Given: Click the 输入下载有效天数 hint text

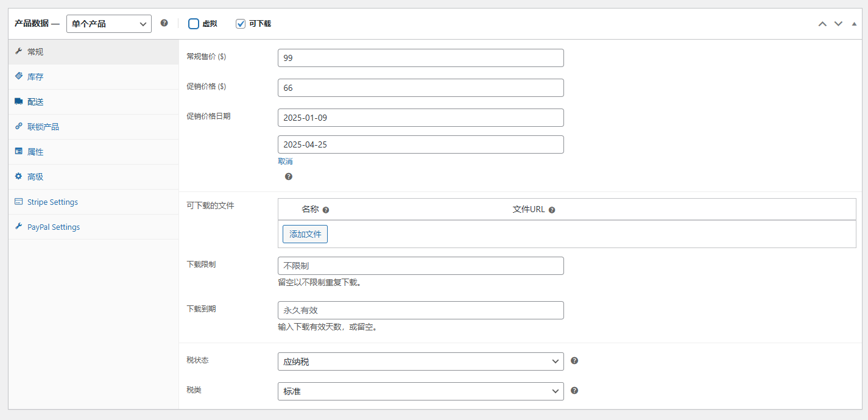Looking at the screenshot, I should (x=328, y=327).
